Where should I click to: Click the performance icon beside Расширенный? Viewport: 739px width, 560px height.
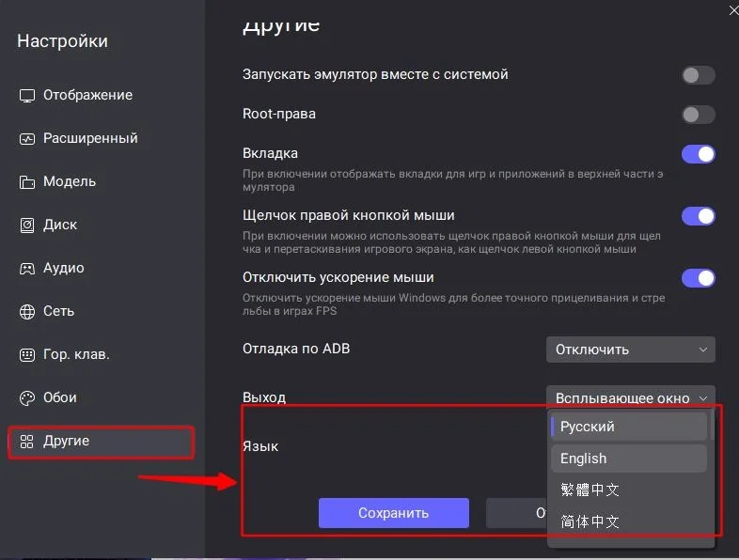pyautogui.click(x=27, y=139)
